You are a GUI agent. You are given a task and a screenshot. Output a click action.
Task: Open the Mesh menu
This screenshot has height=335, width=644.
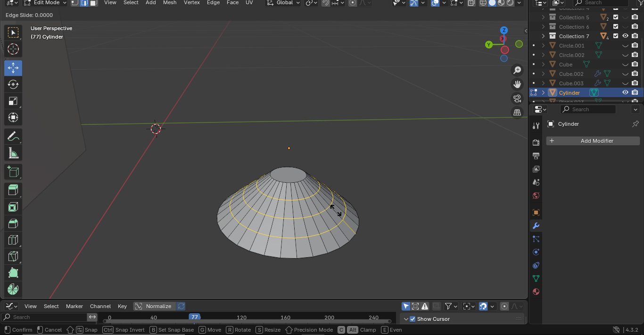pos(170,3)
